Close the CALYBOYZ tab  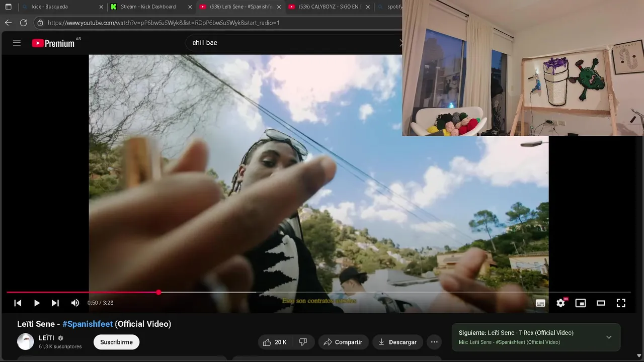(368, 7)
